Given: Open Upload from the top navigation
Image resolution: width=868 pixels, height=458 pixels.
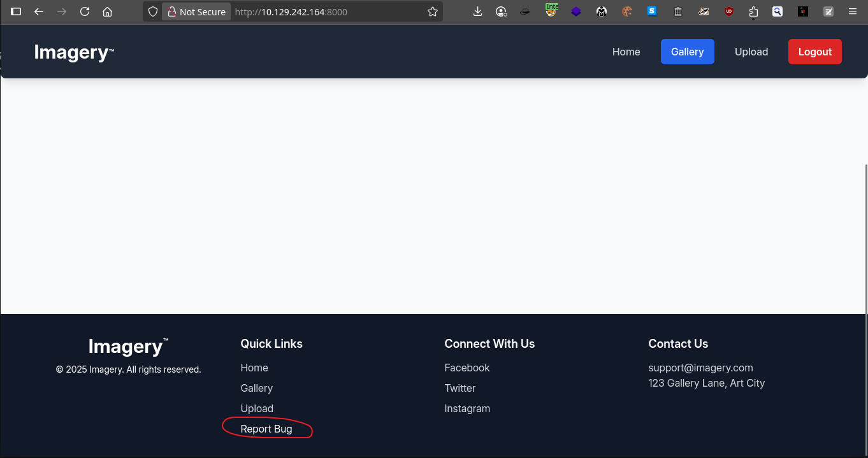Looking at the screenshot, I should pos(751,52).
